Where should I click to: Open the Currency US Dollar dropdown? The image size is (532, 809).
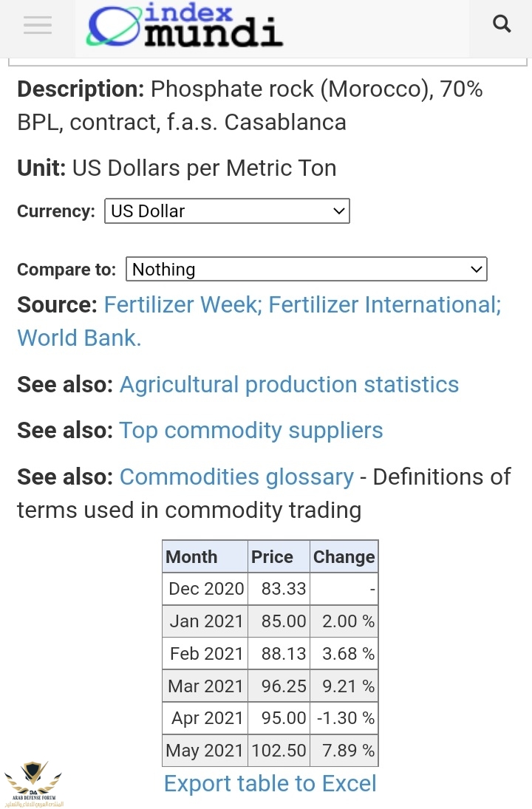tap(227, 211)
